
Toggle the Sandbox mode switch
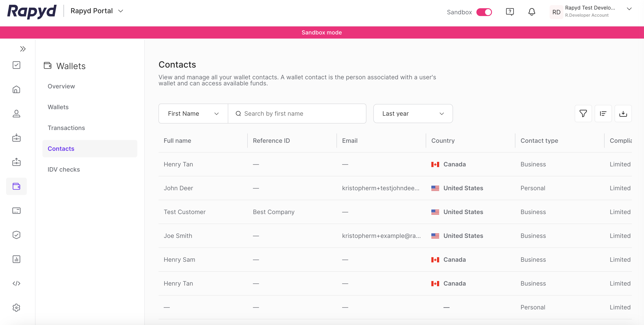pyautogui.click(x=484, y=12)
